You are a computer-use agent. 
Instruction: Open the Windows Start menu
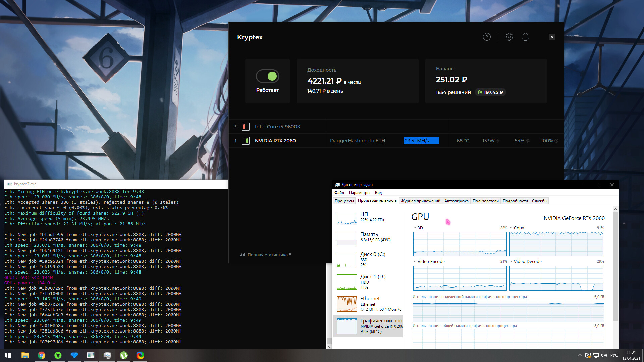pos(8,355)
